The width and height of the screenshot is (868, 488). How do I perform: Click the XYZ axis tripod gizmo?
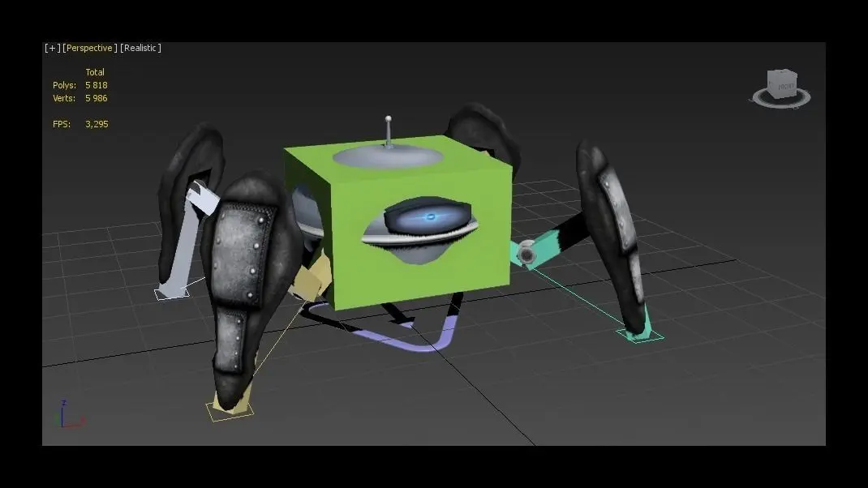72,414
